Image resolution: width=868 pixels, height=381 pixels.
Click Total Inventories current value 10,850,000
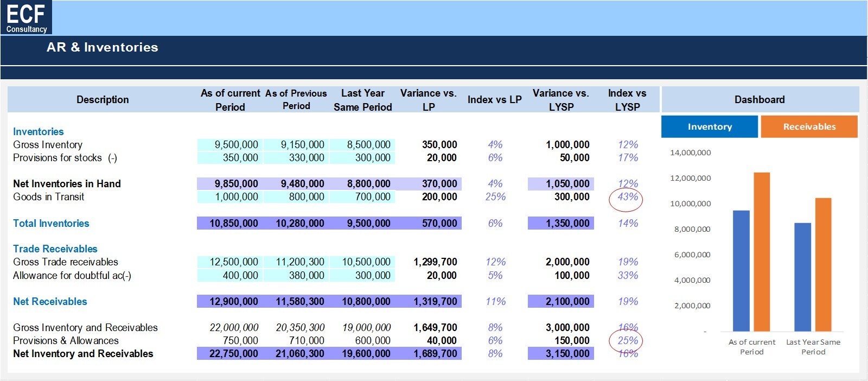[230, 223]
